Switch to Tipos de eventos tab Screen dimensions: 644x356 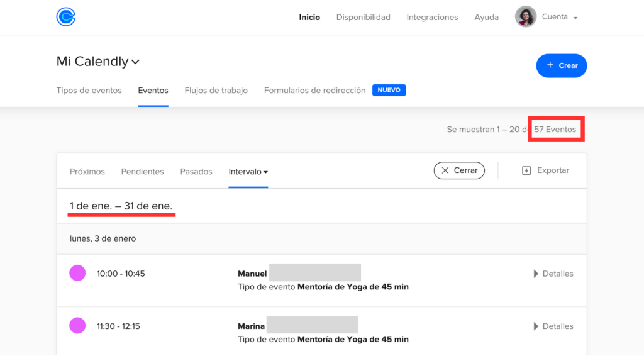coord(89,90)
